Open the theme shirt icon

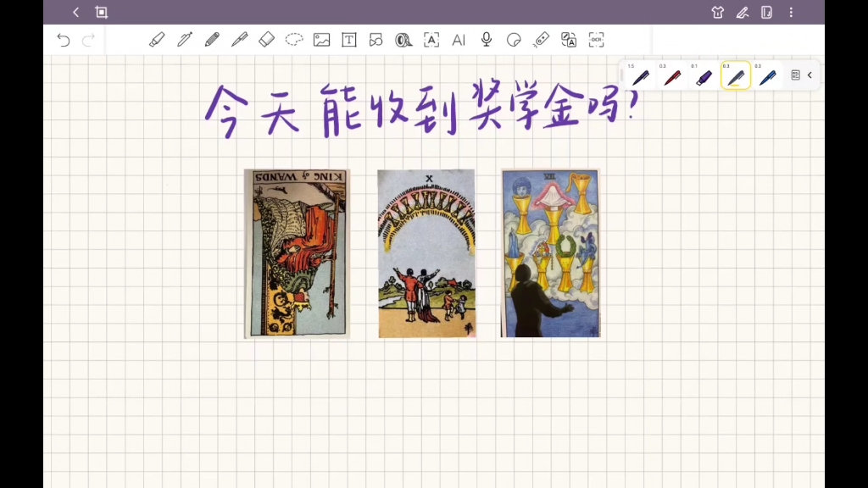pyautogui.click(x=717, y=12)
